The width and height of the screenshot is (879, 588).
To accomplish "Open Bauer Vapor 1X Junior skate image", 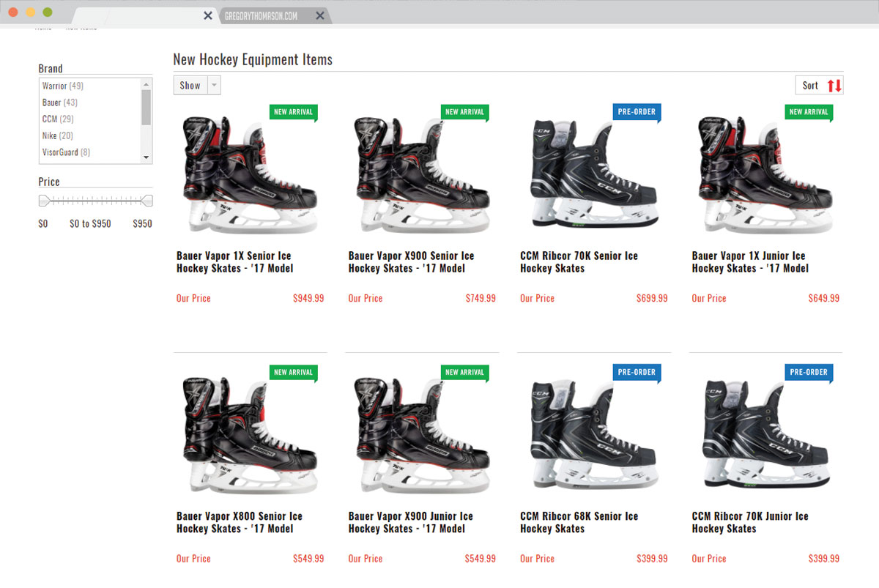I will [765, 176].
